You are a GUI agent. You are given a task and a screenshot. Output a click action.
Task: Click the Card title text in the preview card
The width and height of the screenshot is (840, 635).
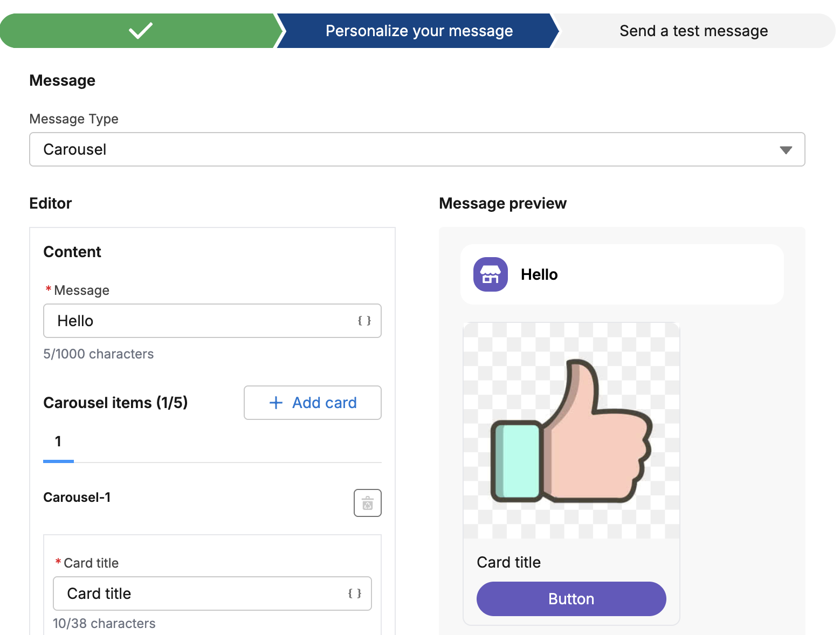[508, 562]
